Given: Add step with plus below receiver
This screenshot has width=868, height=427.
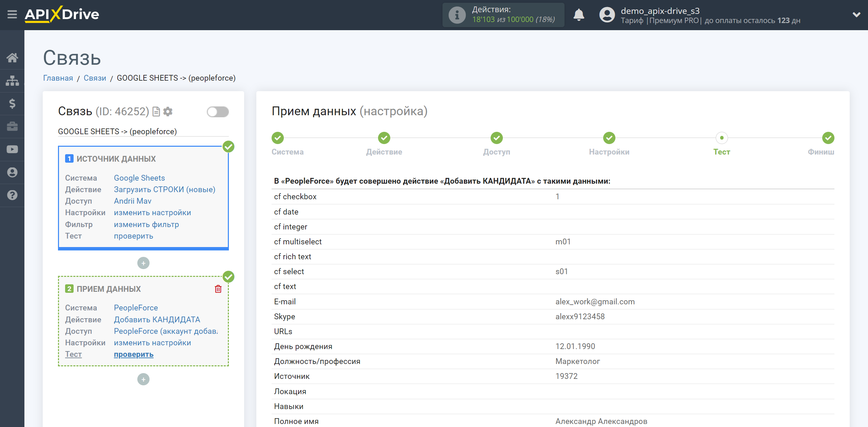Looking at the screenshot, I should [x=143, y=379].
